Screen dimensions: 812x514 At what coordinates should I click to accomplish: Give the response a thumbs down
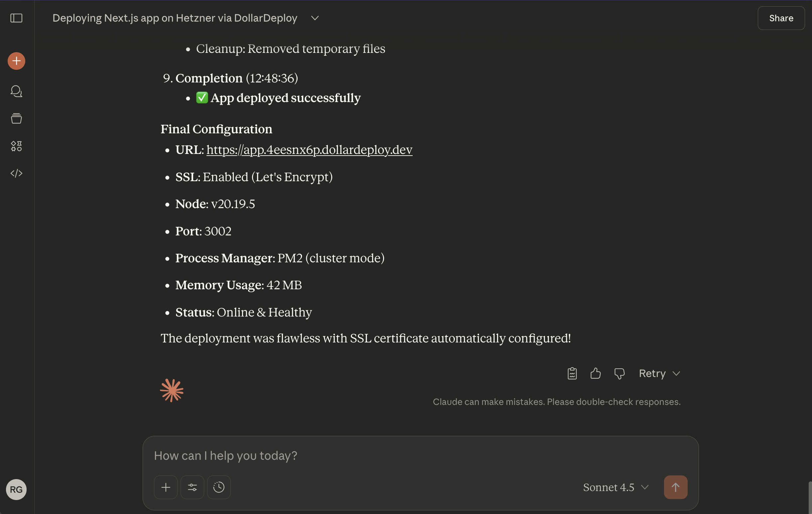pos(619,373)
